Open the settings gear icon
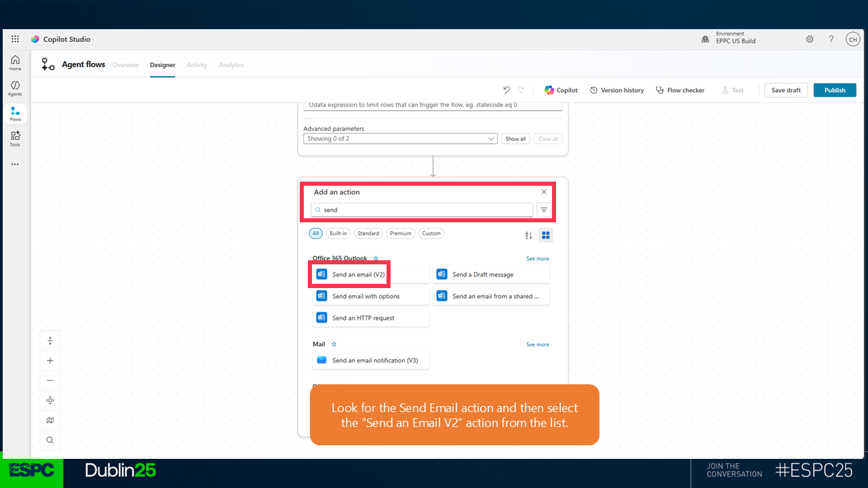868x488 pixels. click(810, 39)
